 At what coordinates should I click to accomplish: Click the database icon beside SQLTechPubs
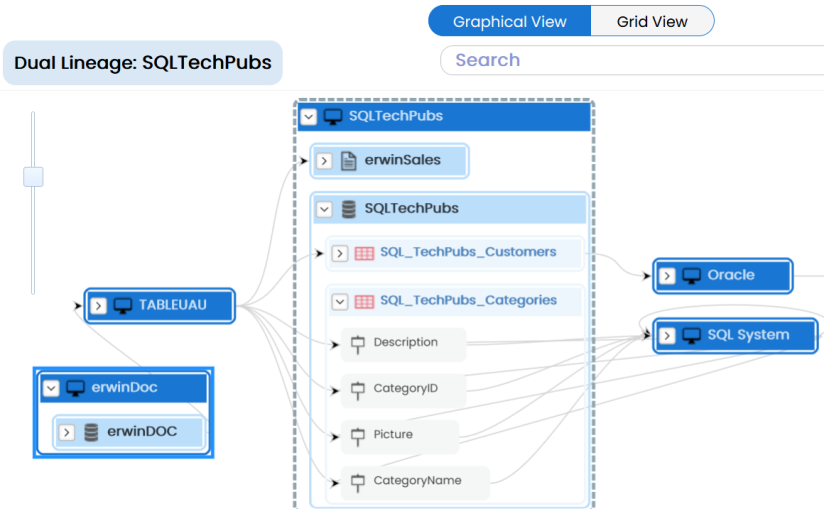tap(348, 209)
